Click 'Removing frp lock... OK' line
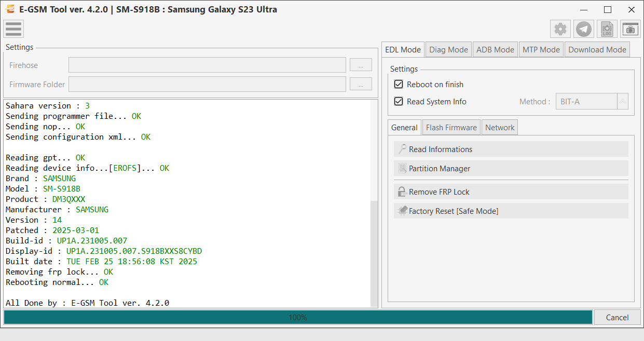Screen dimensions: 644x341 click(x=59, y=271)
